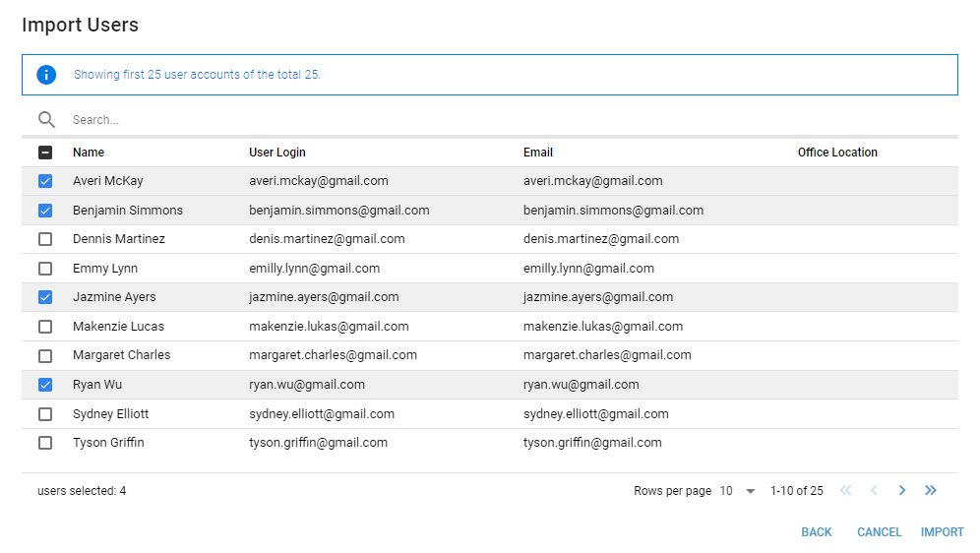Click the blue info icon in banner
980x553 pixels.
pyautogui.click(x=46, y=75)
